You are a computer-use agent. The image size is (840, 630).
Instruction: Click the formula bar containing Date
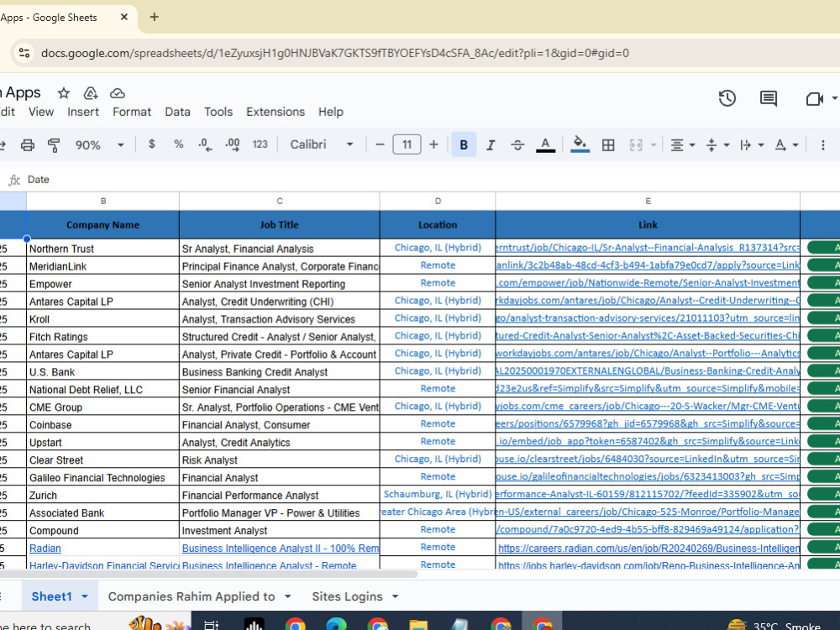click(x=428, y=180)
